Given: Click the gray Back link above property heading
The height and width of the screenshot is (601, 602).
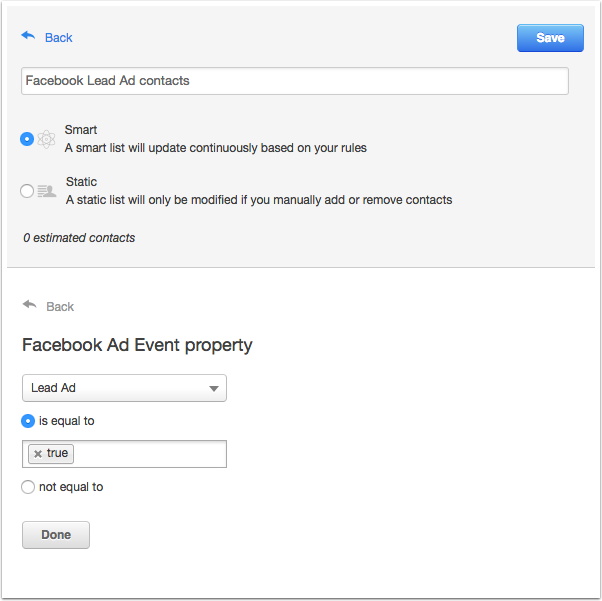Looking at the screenshot, I should [x=60, y=306].
